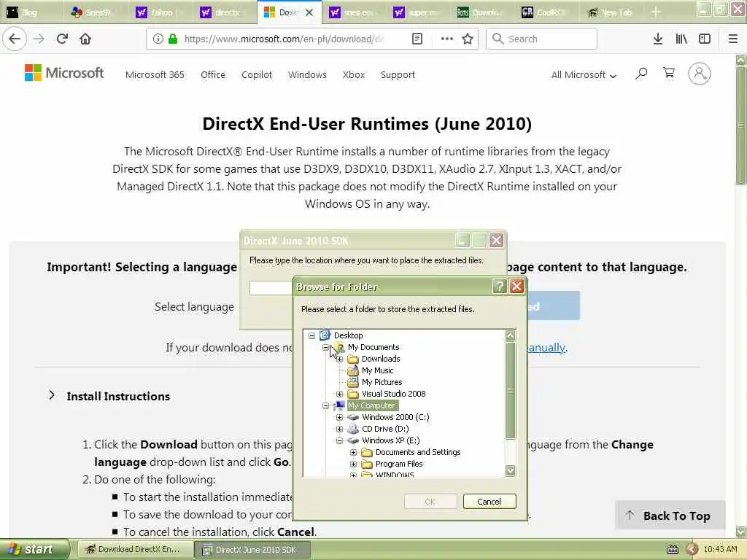Switch to the CoolROM tab
The image size is (747, 560).
coord(548,12)
